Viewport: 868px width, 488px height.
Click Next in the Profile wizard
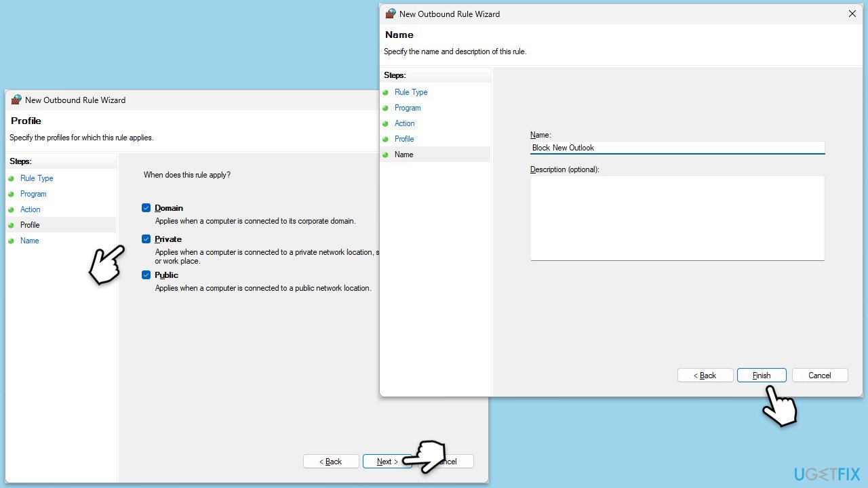[387, 462]
